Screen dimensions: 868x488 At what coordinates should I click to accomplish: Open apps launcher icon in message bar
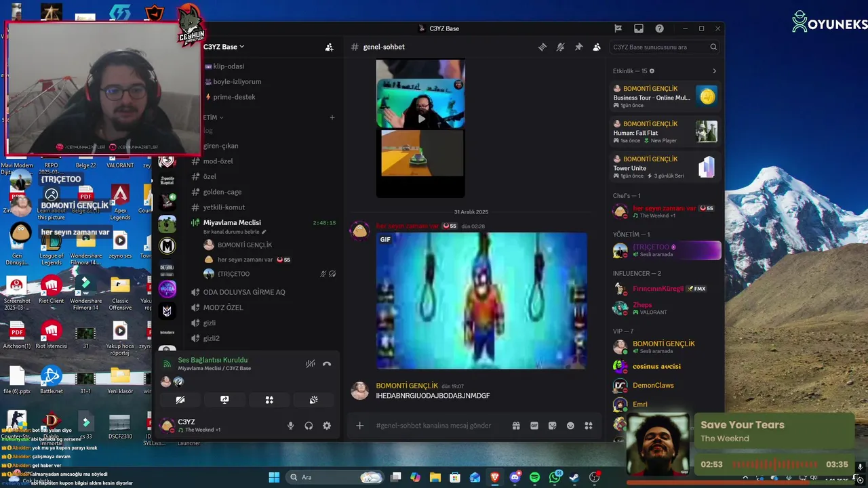tap(589, 426)
